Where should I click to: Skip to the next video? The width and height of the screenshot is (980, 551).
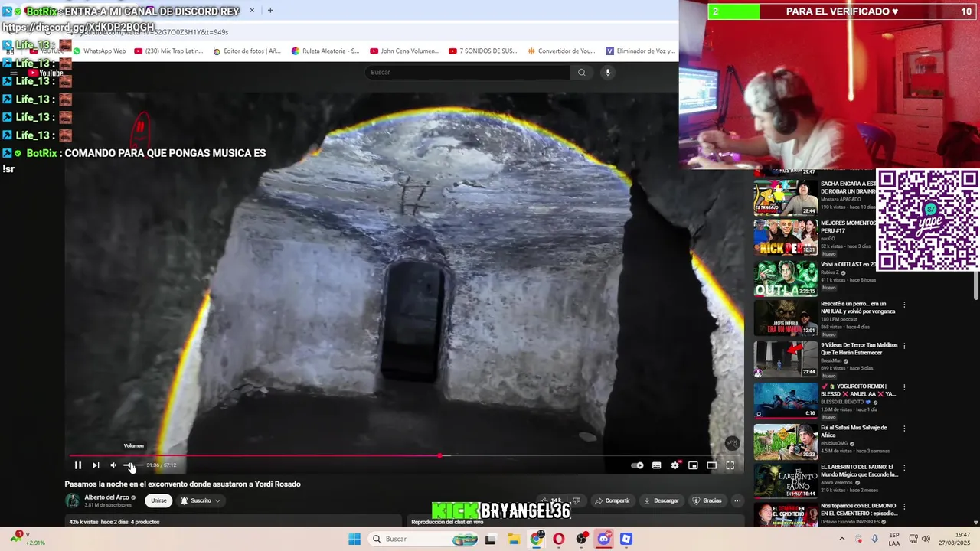(x=96, y=465)
